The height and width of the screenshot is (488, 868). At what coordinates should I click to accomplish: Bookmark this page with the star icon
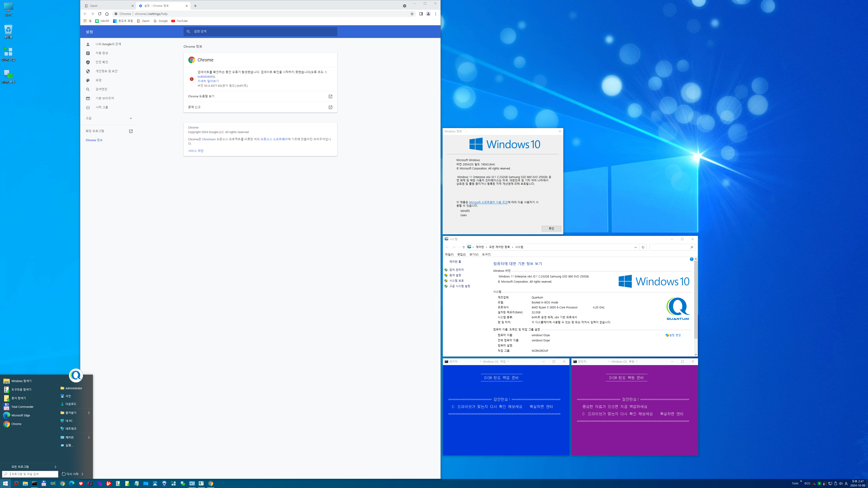click(412, 14)
